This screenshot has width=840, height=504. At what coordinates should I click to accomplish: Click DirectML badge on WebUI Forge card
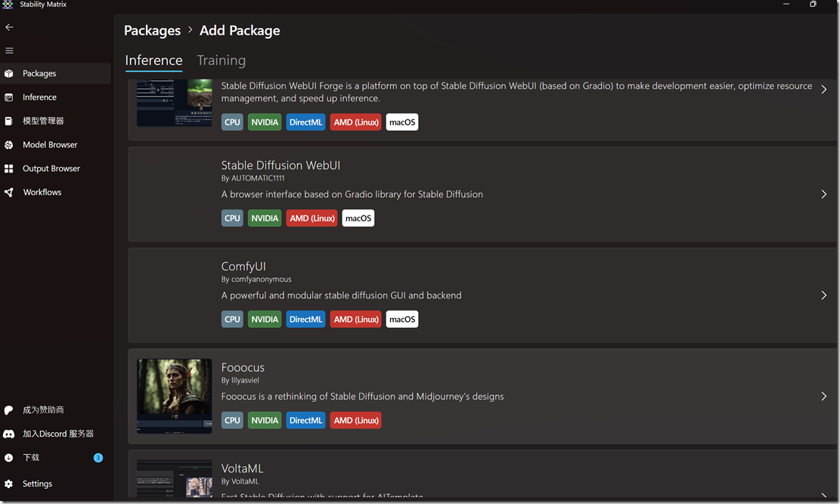[x=305, y=122]
